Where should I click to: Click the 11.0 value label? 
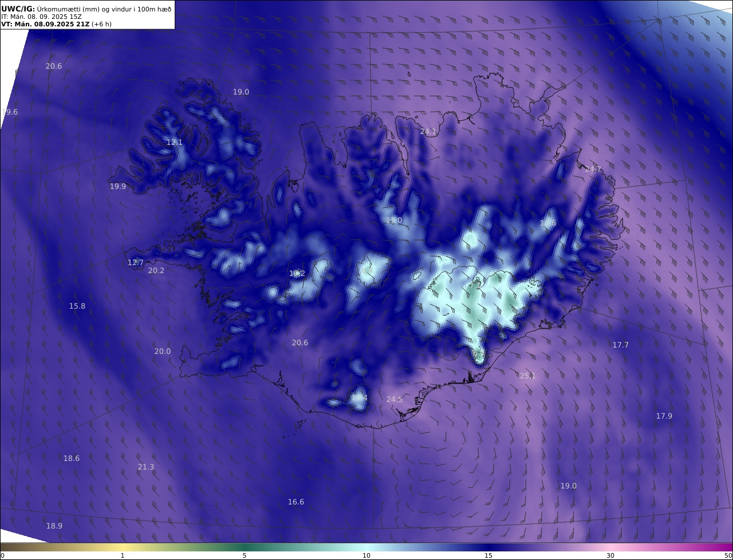394,221
